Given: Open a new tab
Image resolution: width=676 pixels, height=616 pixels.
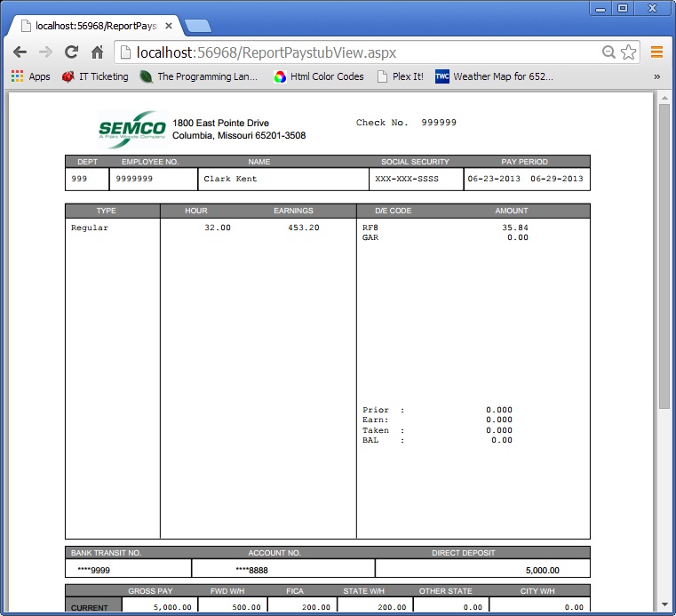Looking at the screenshot, I should (197, 26).
